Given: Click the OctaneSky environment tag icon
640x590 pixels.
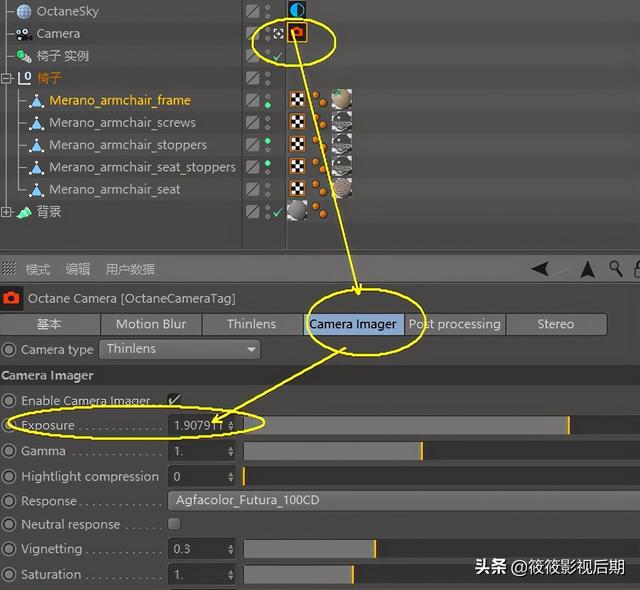Looking at the screenshot, I should [297, 9].
